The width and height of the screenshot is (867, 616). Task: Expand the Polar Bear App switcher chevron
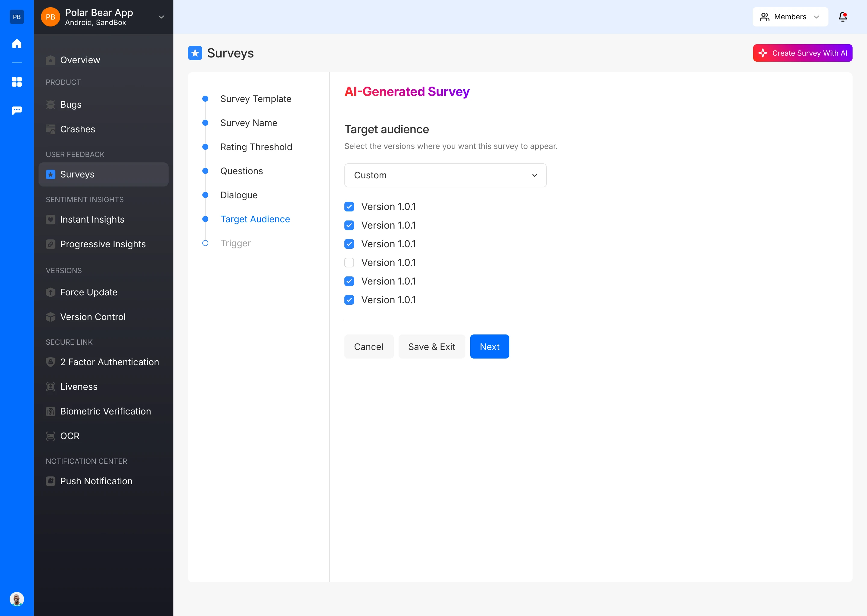click(161, 17)
